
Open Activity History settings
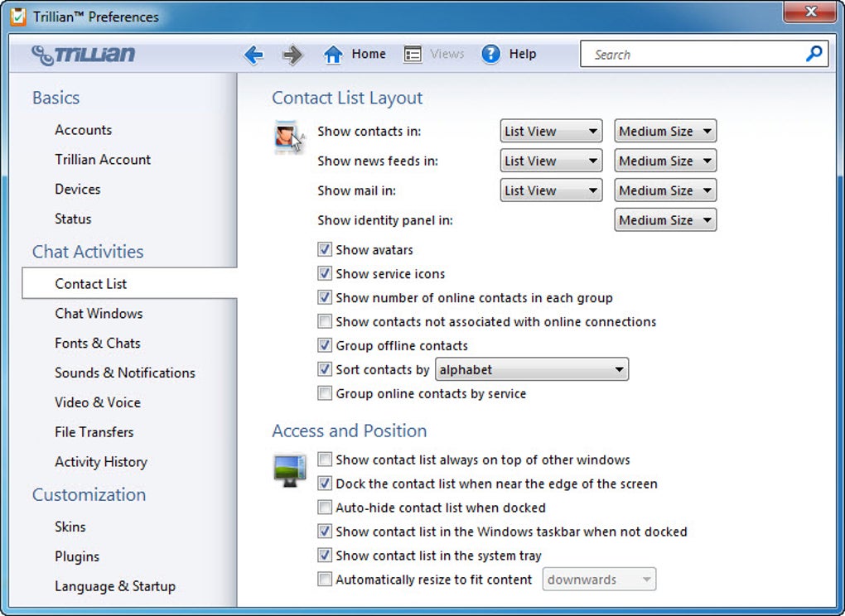(101, 462)
